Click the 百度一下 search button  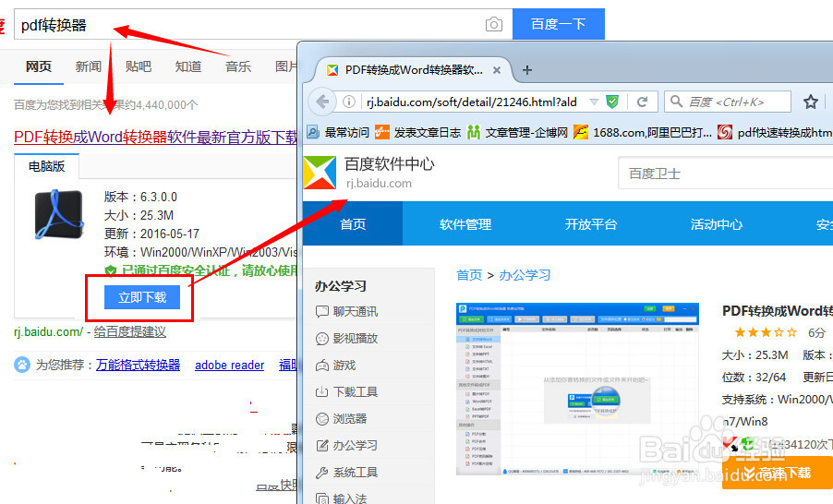(x=559, y=24)
